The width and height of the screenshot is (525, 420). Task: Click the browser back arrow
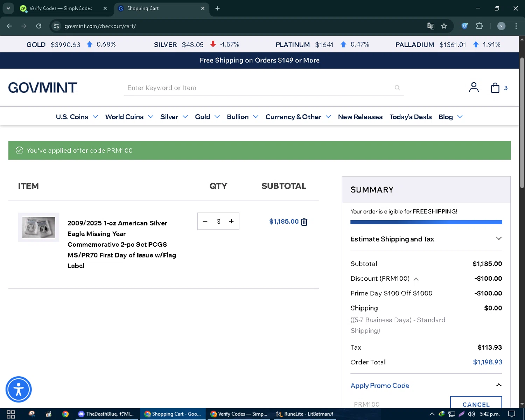pyautogui.click(x=9, y=26)
